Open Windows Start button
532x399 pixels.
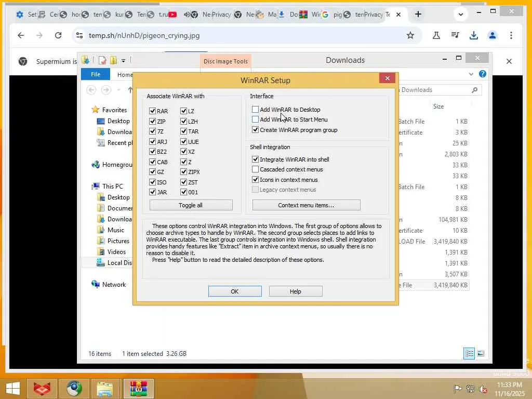13,389
